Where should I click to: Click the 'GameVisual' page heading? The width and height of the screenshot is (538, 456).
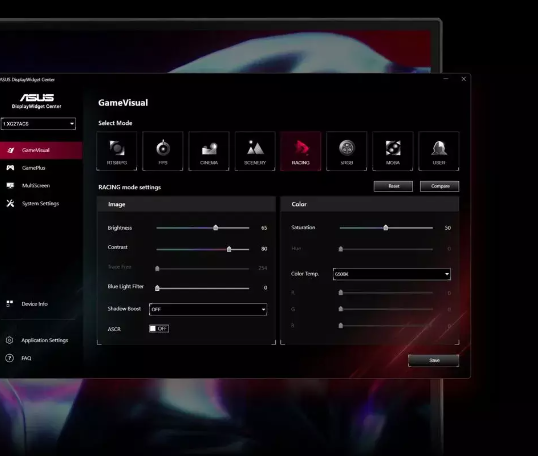coord(123,103)
